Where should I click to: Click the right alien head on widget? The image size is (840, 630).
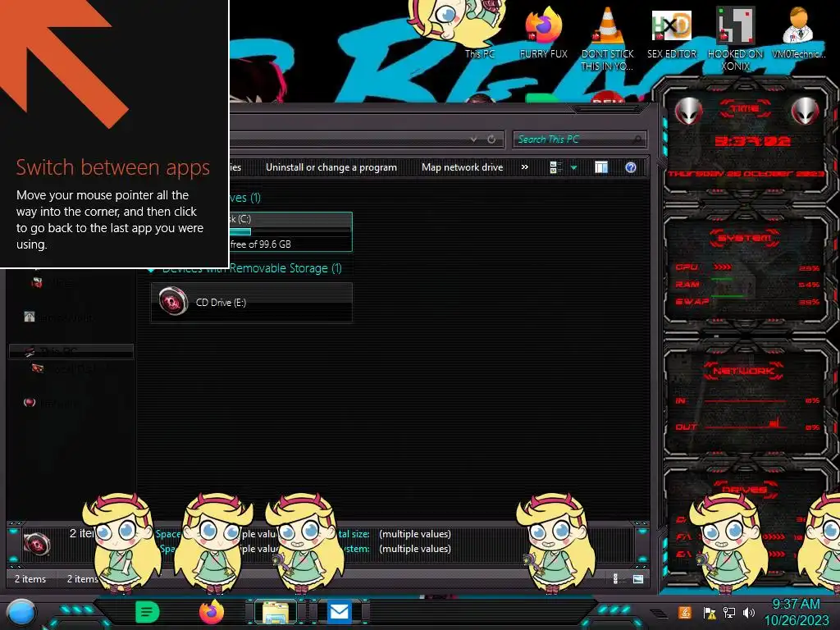pos(806,112)
